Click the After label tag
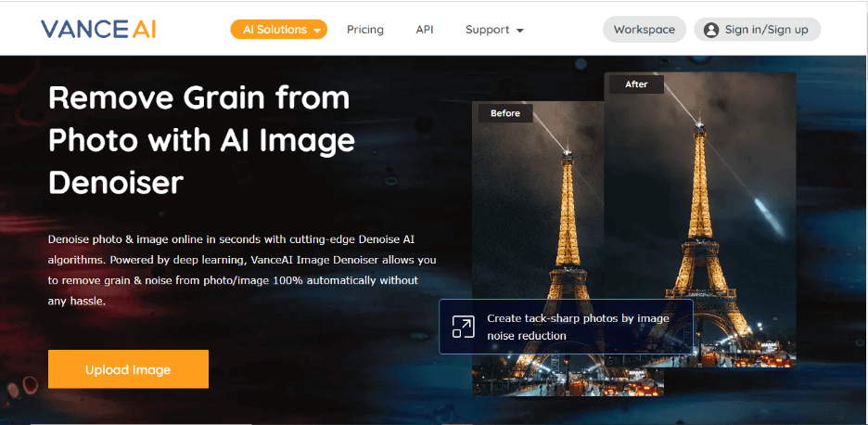The width and height of the screenshot is (868, 425). coord(636,84)
